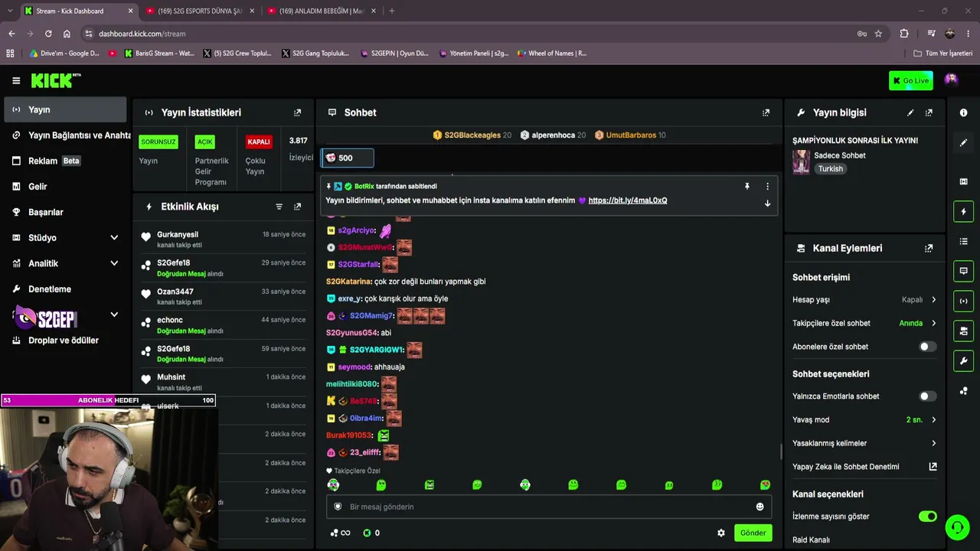Open Yavaş mod setting chevron
980x551 pixels.
[x=933, y=420]
